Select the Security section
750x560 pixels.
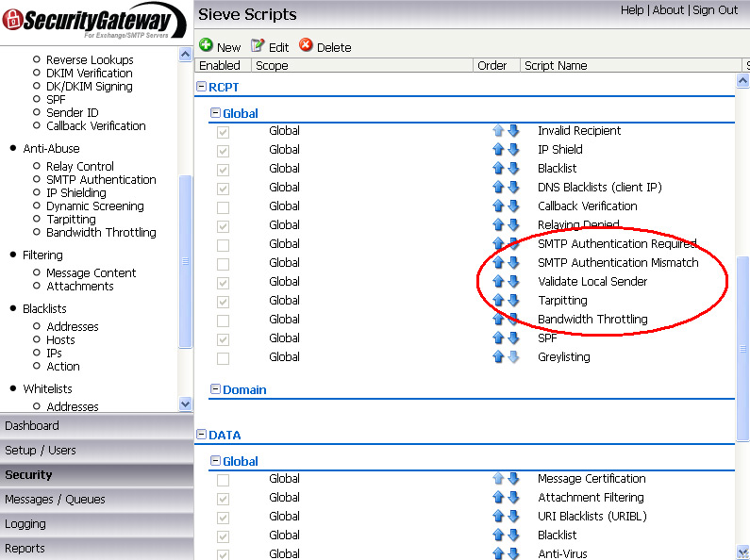coord(96,475)
